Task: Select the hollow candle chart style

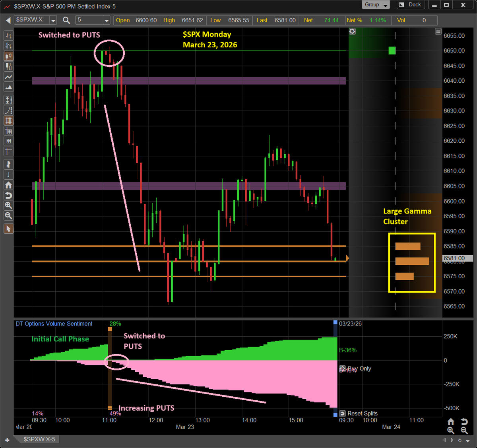Action: coord(8,66)
